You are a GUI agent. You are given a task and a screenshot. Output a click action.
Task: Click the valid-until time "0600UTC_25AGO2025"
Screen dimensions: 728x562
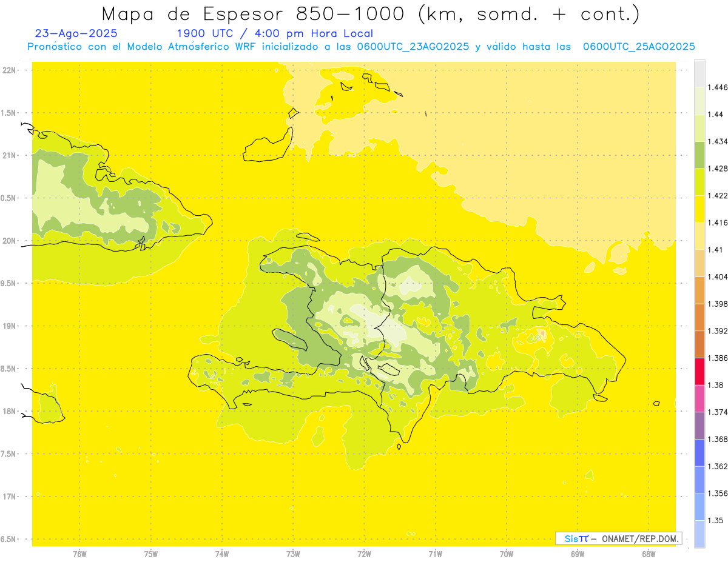[x=639, y=47]
